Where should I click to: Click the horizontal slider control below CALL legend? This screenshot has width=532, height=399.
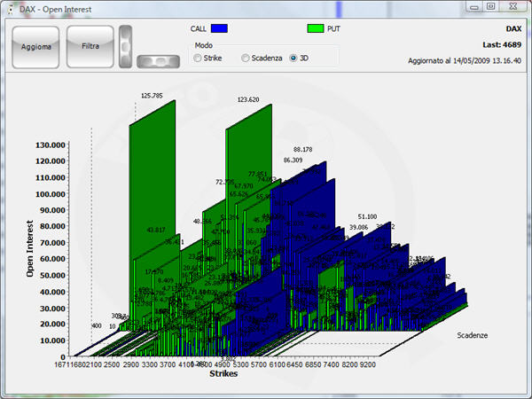pyautogui.click(x=159, y=60)
